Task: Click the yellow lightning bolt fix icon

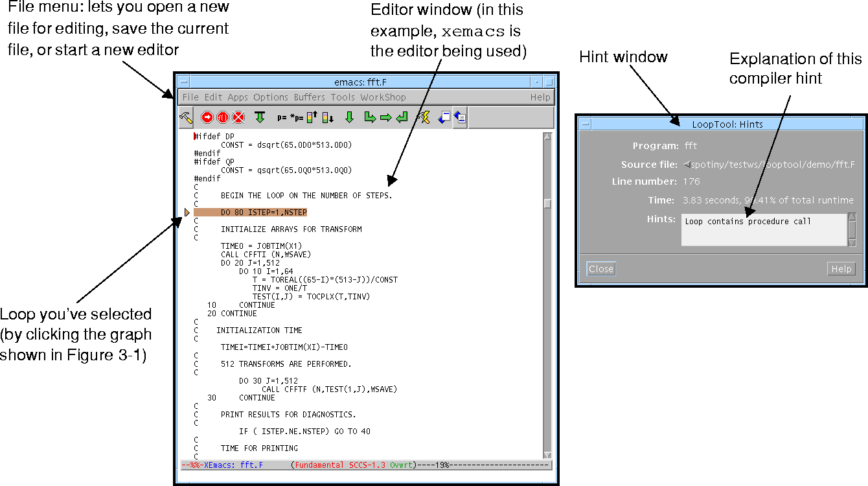Action: (424, 117)
